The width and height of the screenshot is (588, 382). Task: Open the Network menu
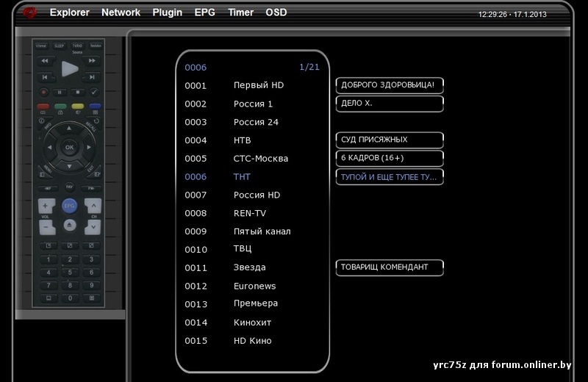pos(121,12)
